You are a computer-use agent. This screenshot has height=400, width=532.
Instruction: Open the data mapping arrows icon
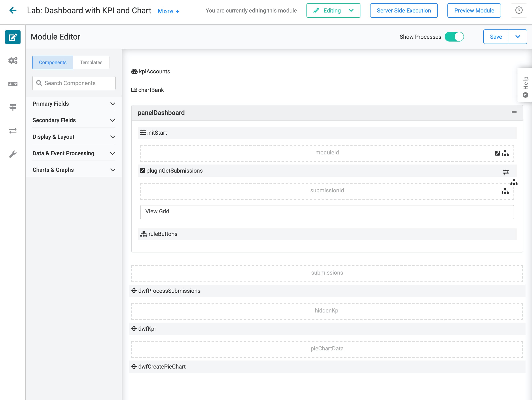tap(13, 130)
